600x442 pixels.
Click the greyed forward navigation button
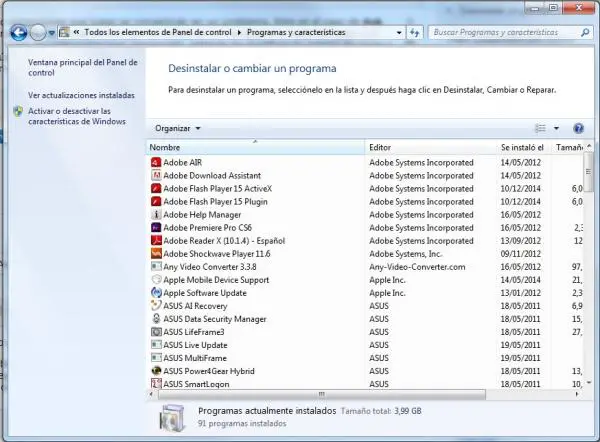pos(38,33)
